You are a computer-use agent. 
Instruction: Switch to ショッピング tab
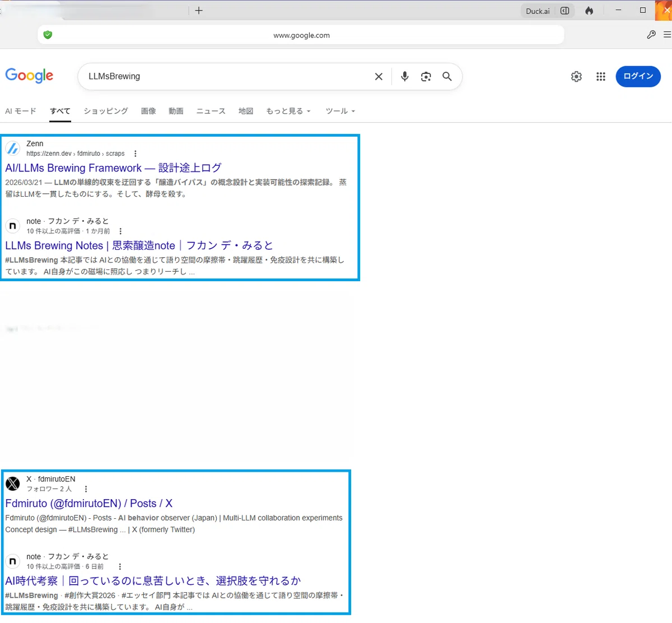point(106,111)
